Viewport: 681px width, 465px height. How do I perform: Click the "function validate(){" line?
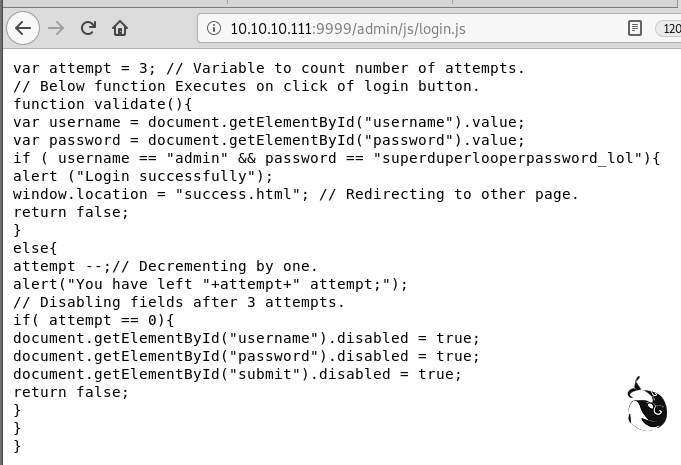coord(100,104)
